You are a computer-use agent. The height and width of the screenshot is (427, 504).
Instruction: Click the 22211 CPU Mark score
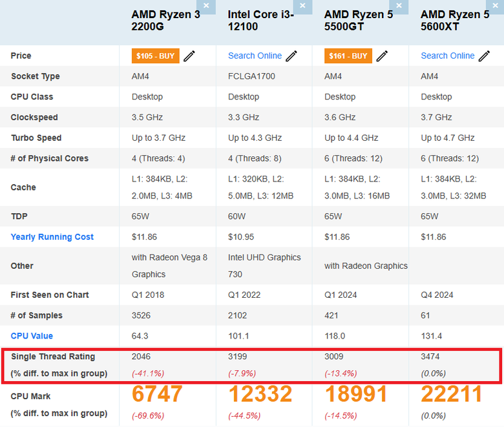452,394
